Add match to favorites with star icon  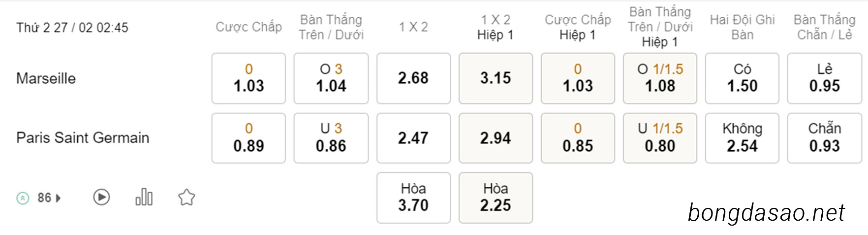(x=186, y=198)
